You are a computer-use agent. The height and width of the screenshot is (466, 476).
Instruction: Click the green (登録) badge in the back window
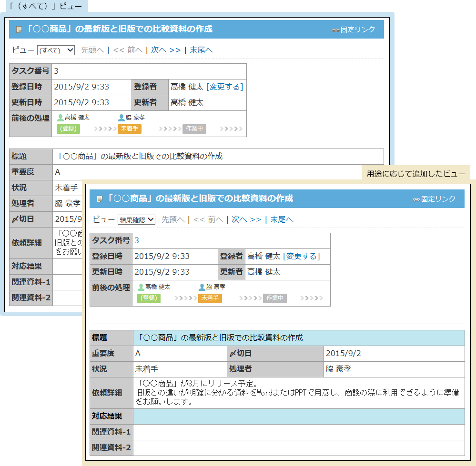[x=68, y=129]
